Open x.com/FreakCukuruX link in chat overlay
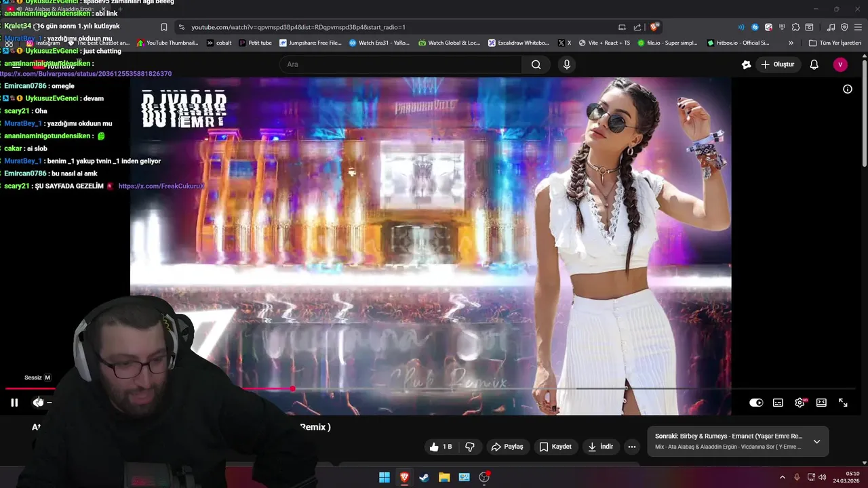Viewport: 868px width, 488px height. [161, 186]
